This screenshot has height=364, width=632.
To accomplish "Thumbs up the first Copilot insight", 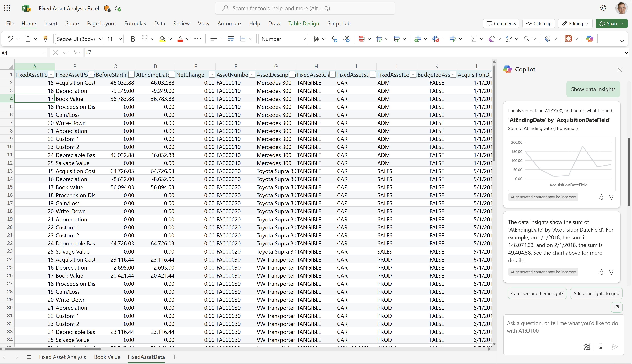I will 601,197.
